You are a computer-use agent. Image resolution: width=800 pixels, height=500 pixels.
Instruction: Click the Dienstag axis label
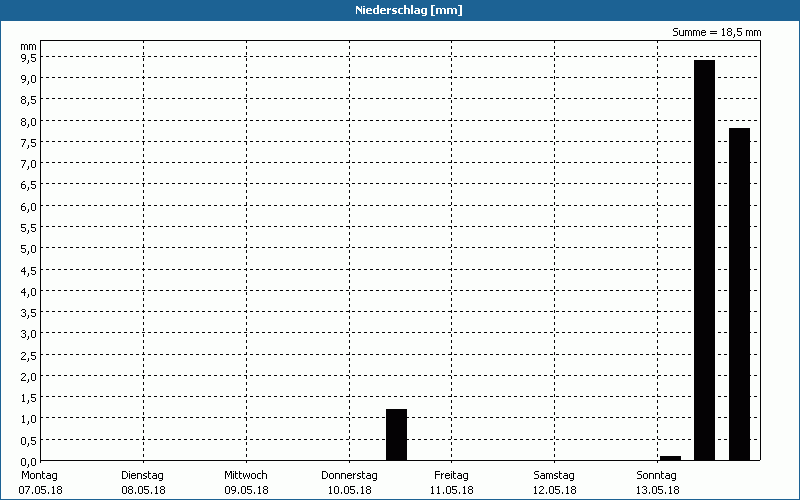coord(142,475)
